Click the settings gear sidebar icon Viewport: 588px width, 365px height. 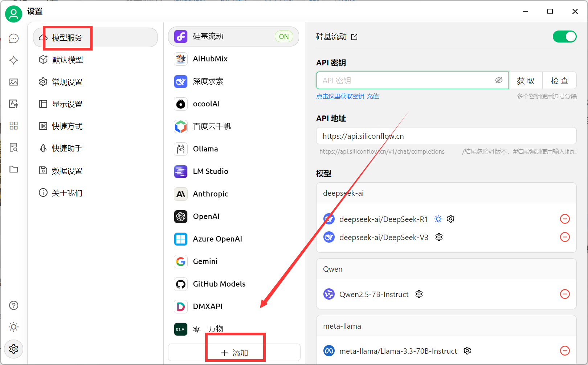[x=14, y=349]
